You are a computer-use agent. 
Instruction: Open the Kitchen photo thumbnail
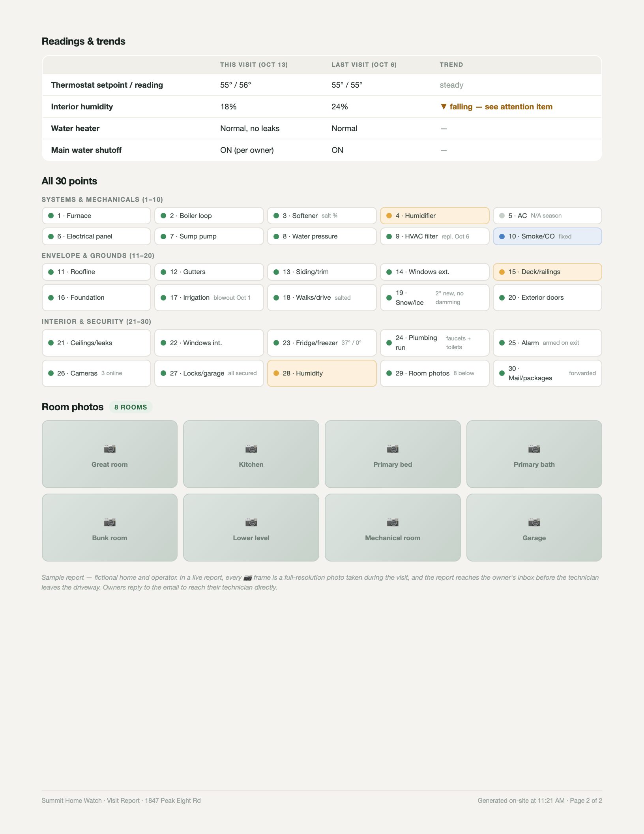pos(251,454)
